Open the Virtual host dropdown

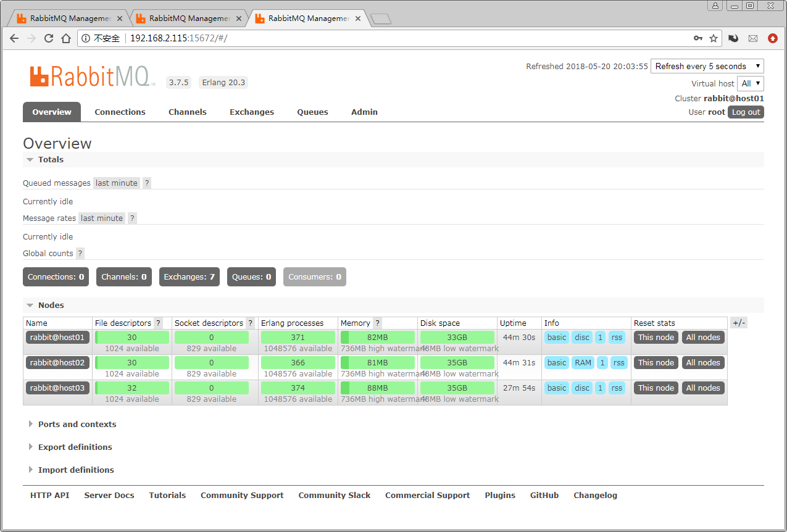tap(751, 83)
